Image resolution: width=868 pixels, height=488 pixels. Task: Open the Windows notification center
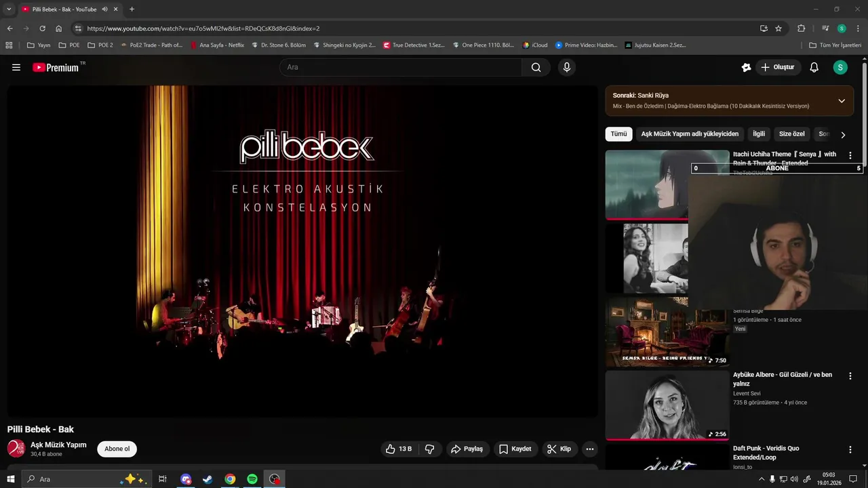[x=853, y=479]
